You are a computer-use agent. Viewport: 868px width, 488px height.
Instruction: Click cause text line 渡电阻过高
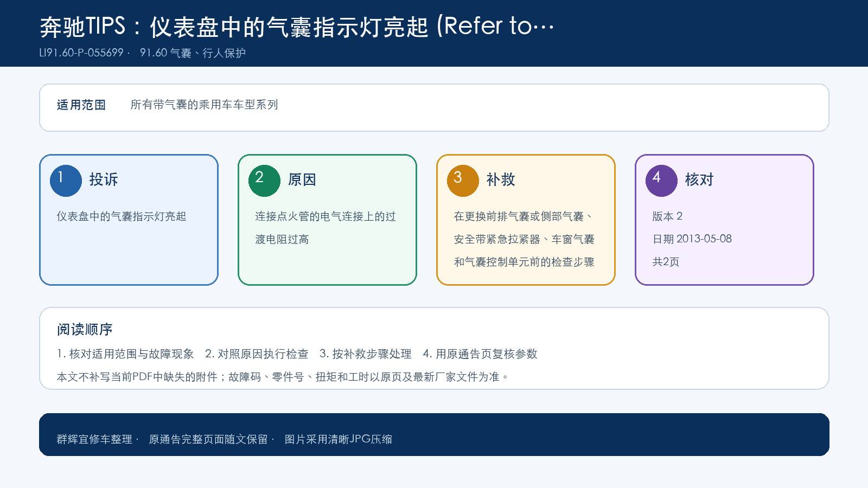coord(282,239)
